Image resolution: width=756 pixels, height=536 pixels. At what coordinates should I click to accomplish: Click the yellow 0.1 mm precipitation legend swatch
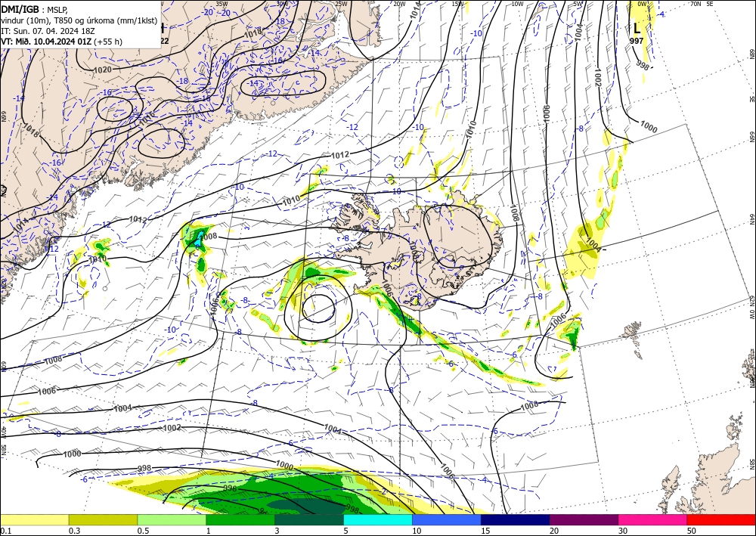(34, 519)
